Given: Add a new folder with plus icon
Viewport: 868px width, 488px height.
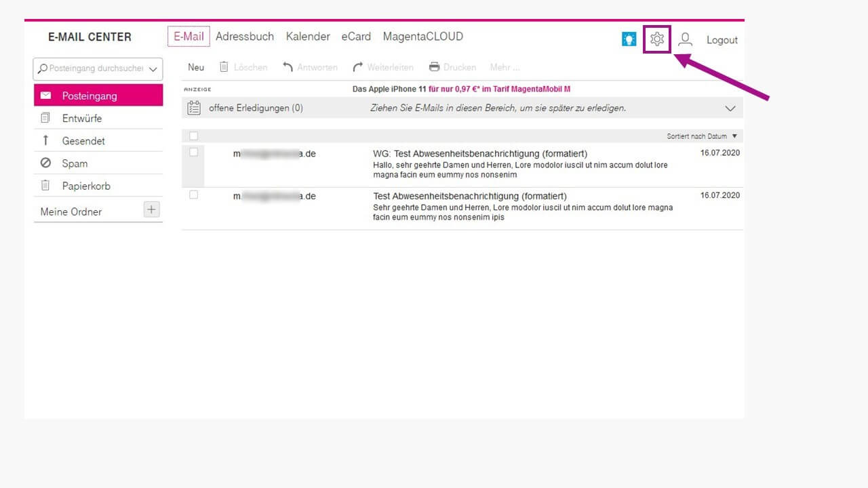Looking at the screenshot, I should 151,209.
